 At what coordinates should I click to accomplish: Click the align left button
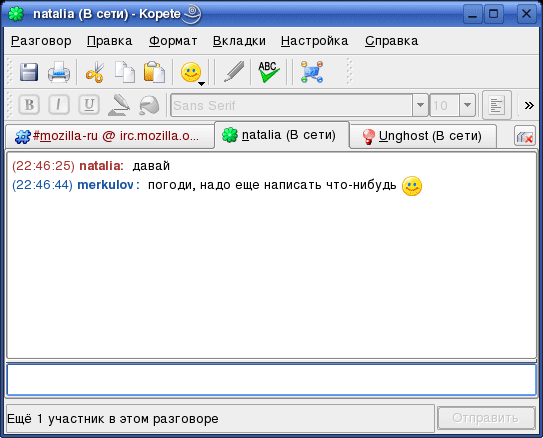coord(497,105)
